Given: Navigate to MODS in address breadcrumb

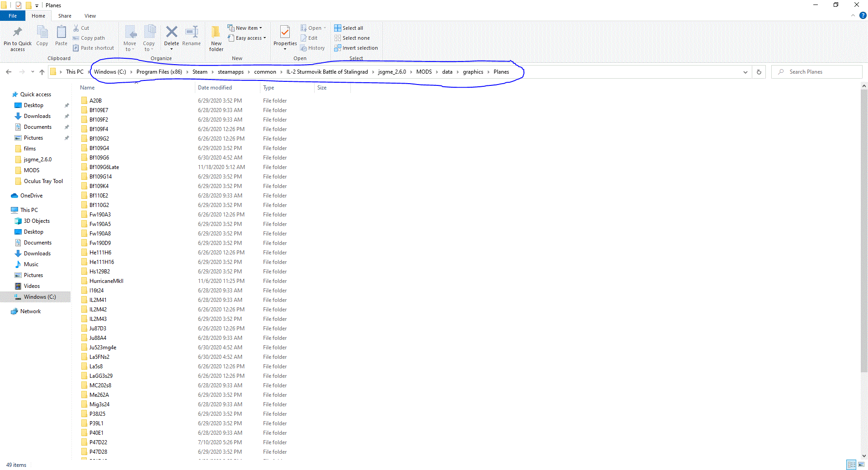Looking at the screenshot, I should 424,72.
